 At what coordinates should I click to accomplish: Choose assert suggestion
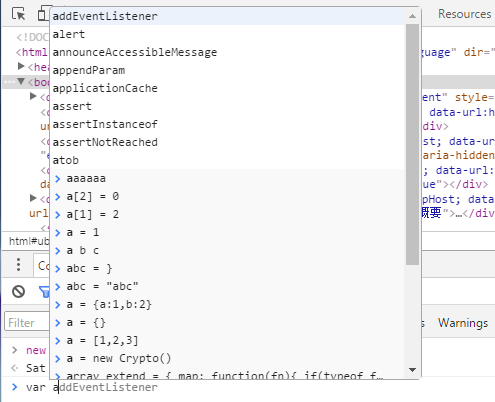pos(227,106)
